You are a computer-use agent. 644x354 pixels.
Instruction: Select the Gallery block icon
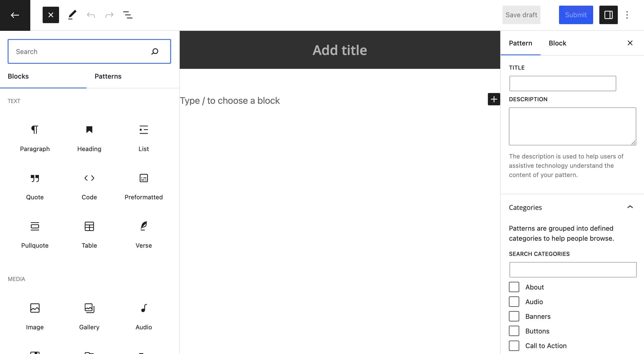click(89, 308)
